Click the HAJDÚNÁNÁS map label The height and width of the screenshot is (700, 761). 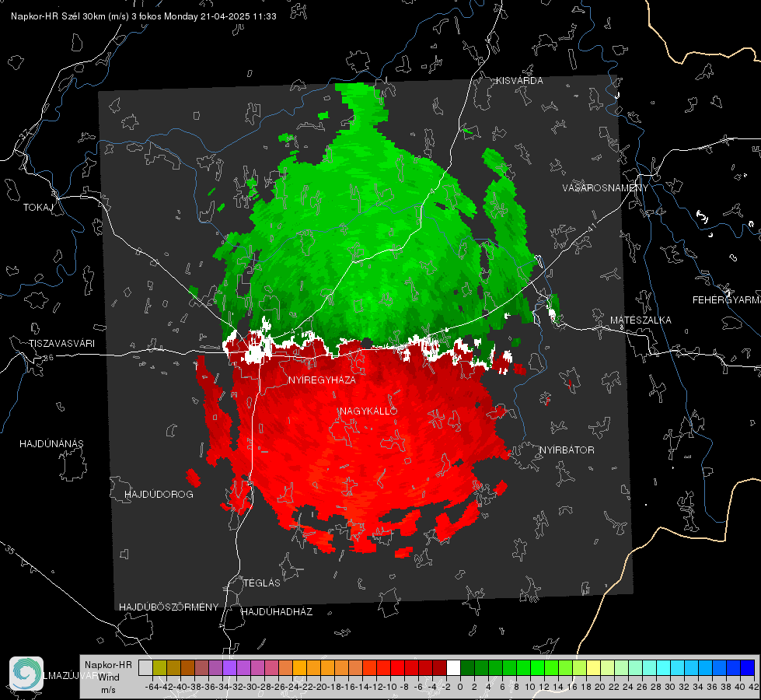tap(51, 443)
